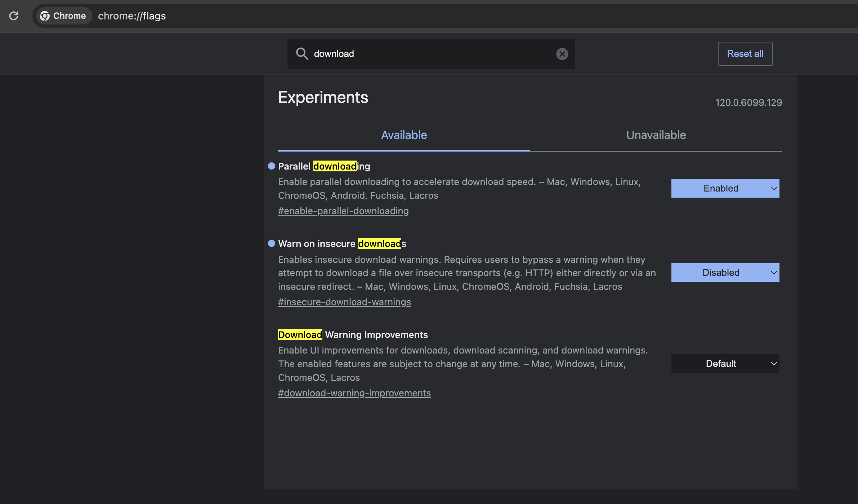
Task: Click the blue modified dot beside Parallel downloading
Action: pyautogui.click(x=272, y=166)
